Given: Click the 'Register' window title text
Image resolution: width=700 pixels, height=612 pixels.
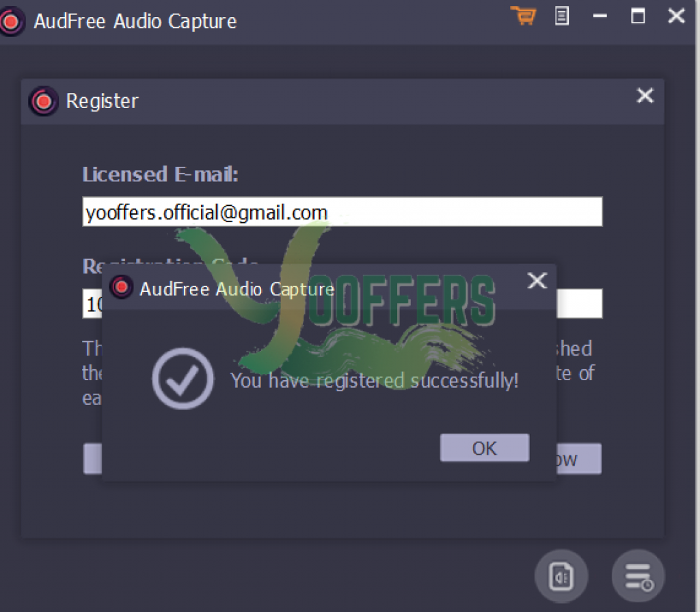Looking at the screenshot, I should click(x=103, y=101).
